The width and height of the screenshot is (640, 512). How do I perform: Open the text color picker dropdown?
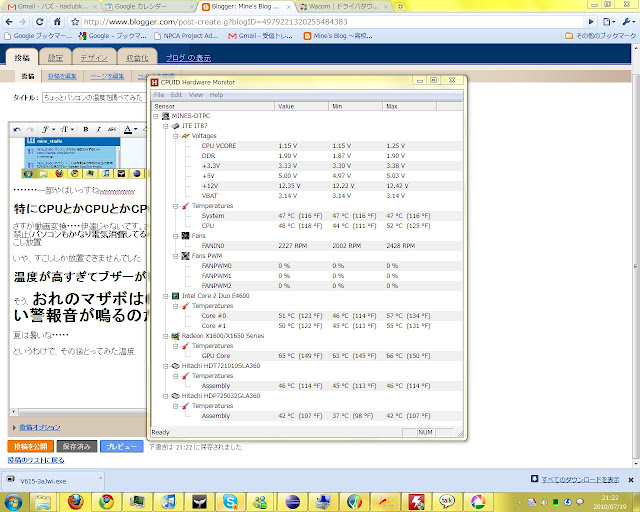pos(130,129)
